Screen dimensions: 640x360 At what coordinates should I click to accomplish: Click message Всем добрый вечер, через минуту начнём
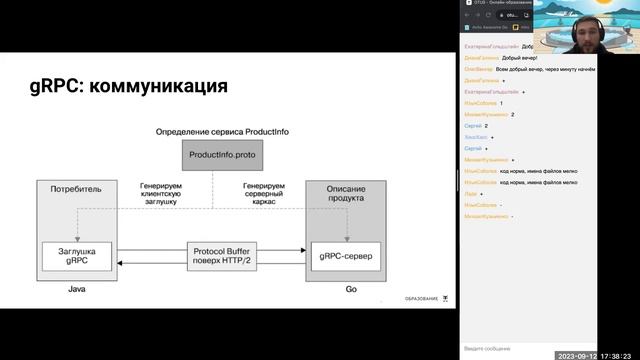coord(545,69)
